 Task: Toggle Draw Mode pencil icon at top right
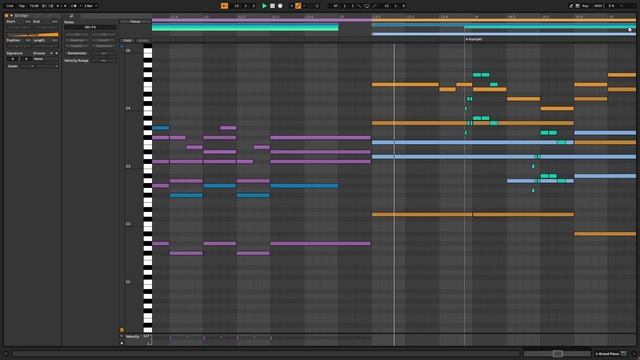point(571,6)
